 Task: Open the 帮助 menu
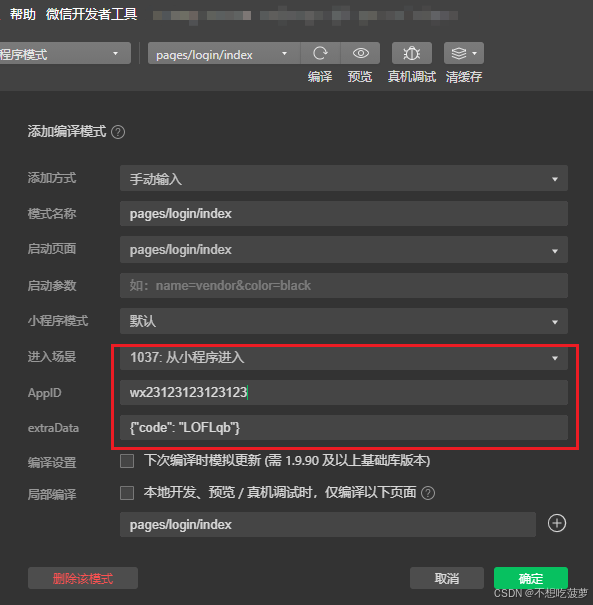click(x=22, y=14)
